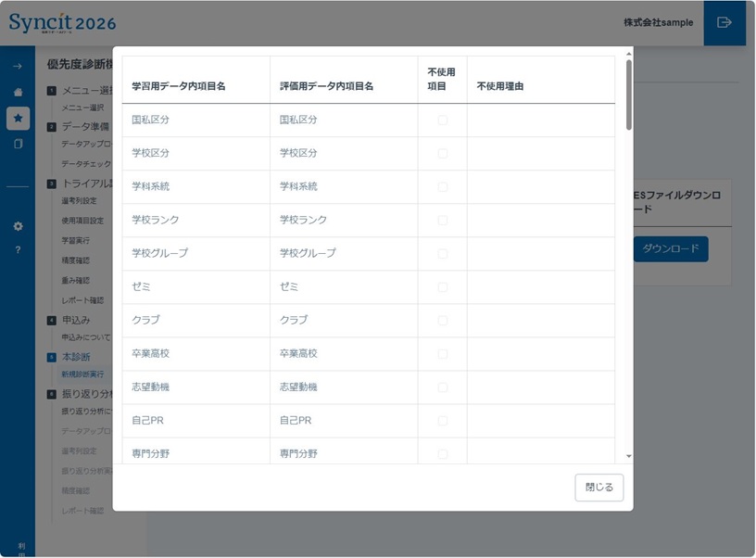Select the Syncit 2026 logo
Screen dimensions: 756x558
(60, 22)
